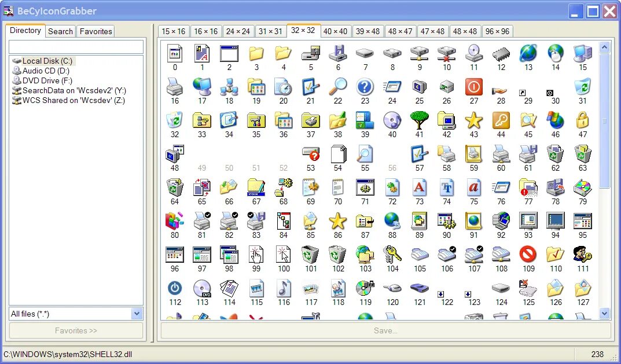Switch to the Search tab
Screen dimensions: 621x364
(x=60, y=31)
